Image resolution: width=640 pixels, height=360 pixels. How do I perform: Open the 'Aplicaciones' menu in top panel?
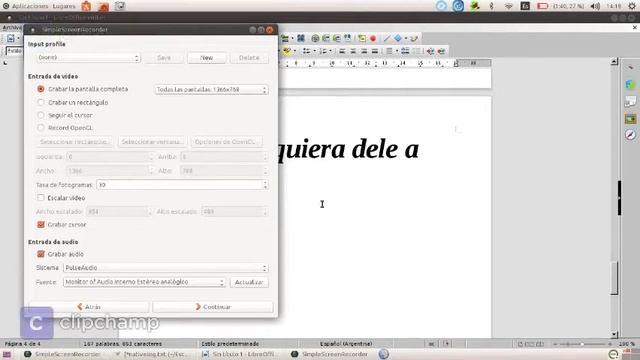(30, 6)
